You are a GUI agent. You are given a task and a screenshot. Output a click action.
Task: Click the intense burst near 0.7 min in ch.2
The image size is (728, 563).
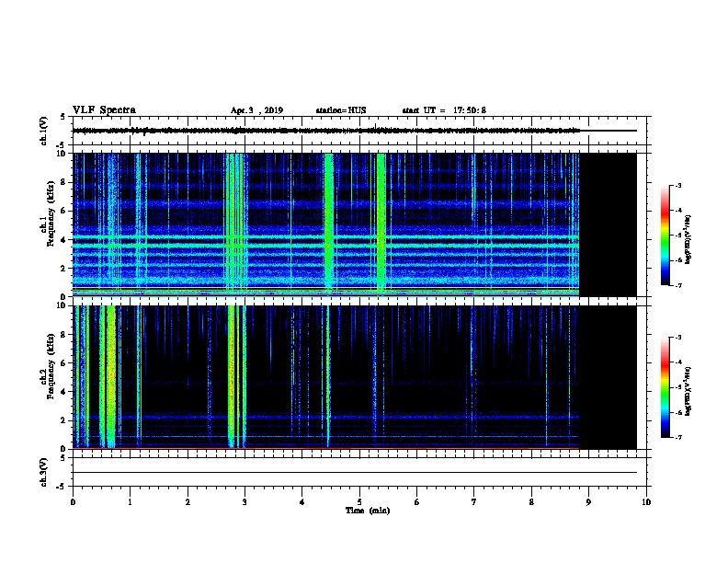110,377
